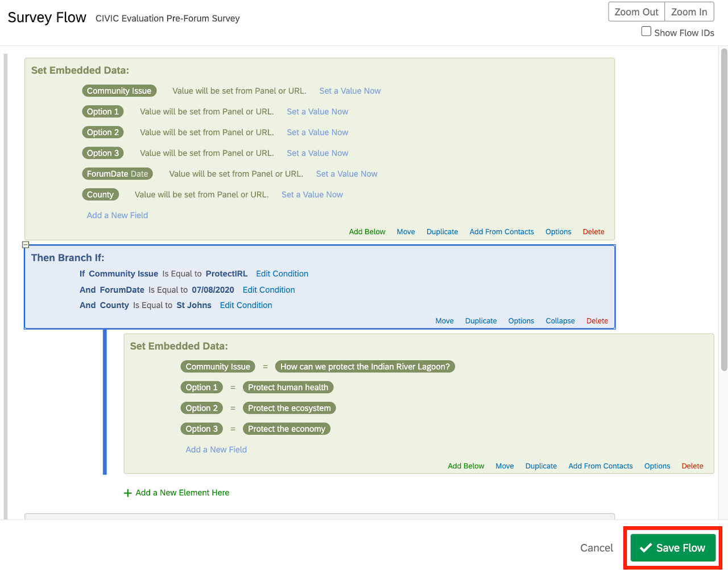
Task: Collapse branch using minus box icon
Action: 26,245
